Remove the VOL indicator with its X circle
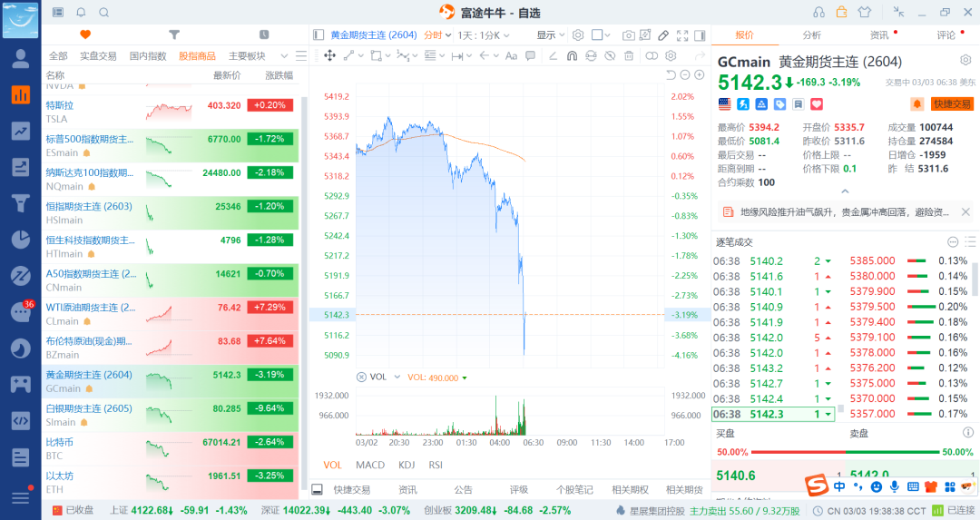980x520 pixels. pyautogui.click(x=361, y=377)
